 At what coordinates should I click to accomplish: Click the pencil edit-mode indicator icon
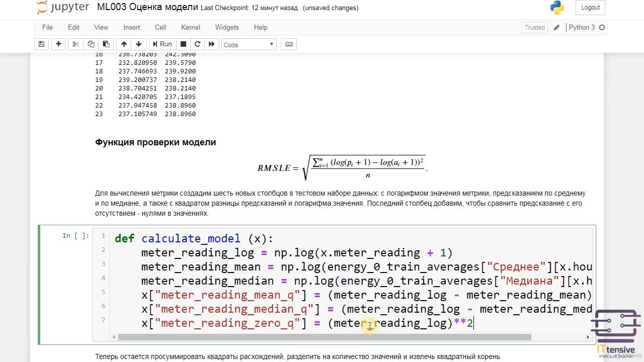(x=556, y=28)
